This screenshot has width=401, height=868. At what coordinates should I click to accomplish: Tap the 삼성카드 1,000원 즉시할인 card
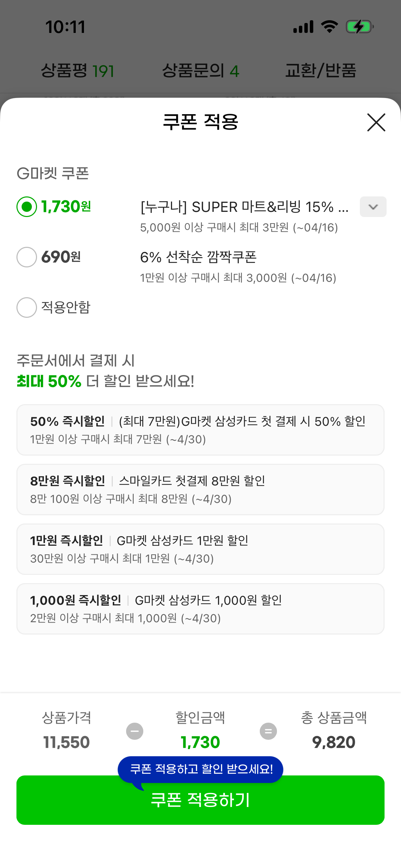(200, 609)
